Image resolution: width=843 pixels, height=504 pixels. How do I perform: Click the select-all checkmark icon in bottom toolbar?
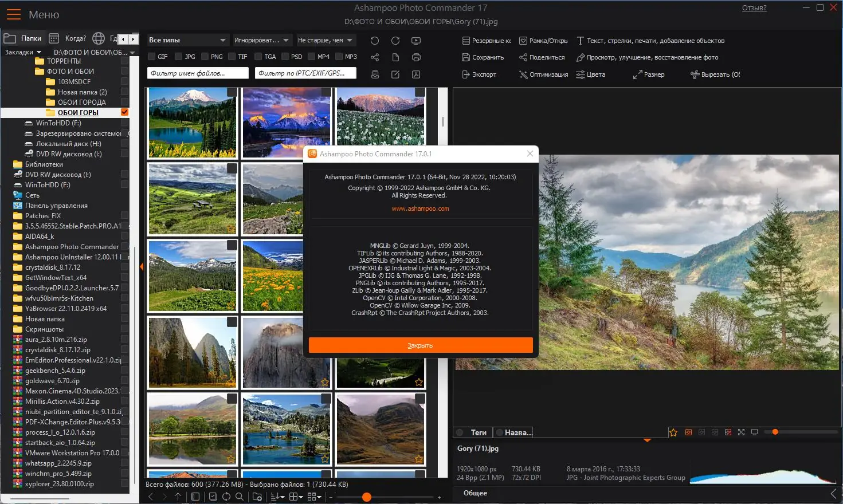tap(213, 497)
